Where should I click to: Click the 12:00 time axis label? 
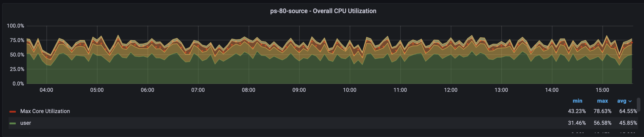pyautogui.click(x=451, y=90)
